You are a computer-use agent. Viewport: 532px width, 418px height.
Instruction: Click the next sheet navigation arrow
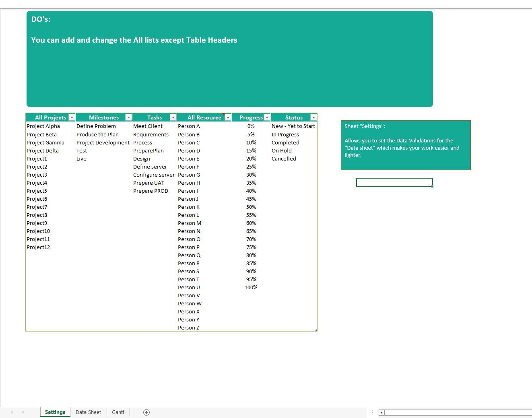tap(23, 412)
